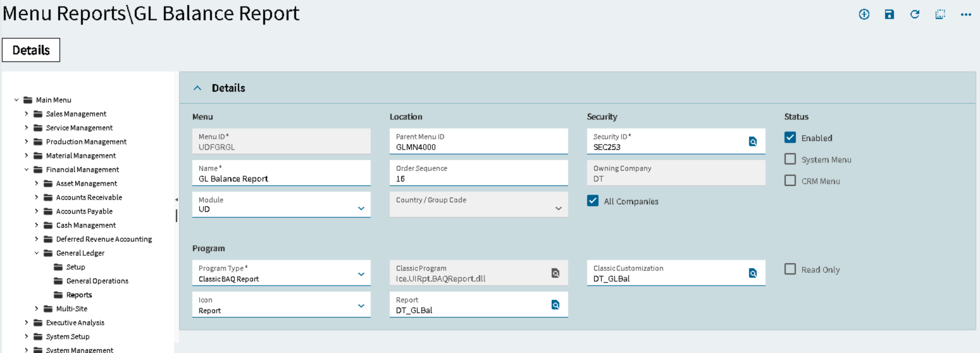The height and width of the screenshot is (353, 980).
Task: Uncheck the Enabled checkbox
Action: 790,138
